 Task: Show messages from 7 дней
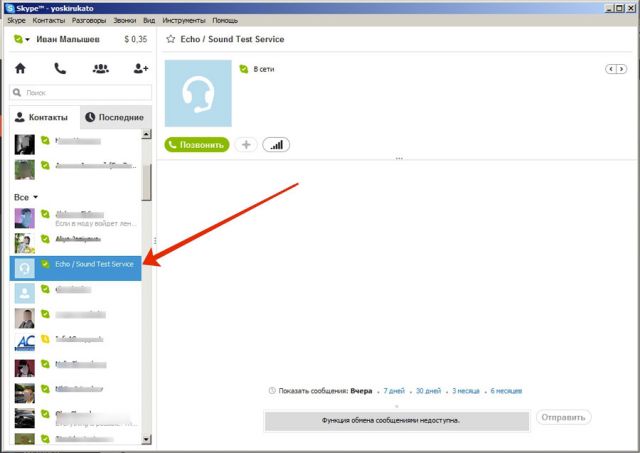394,391
